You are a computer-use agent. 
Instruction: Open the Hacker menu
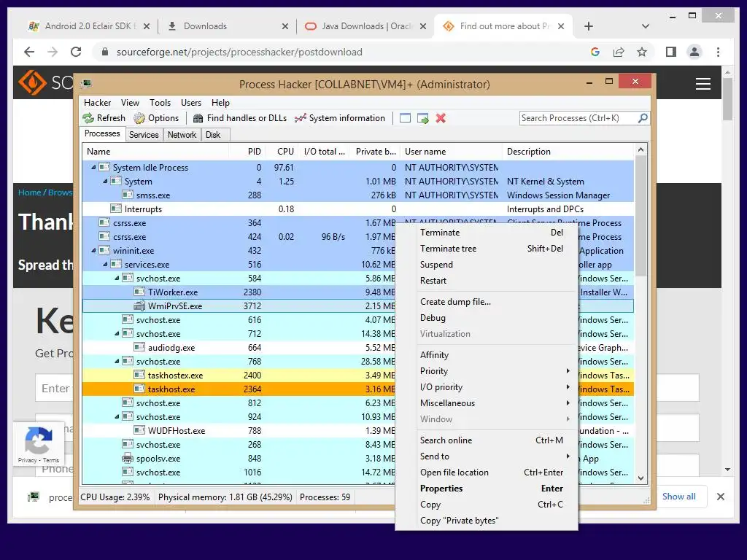click(97, 102)
